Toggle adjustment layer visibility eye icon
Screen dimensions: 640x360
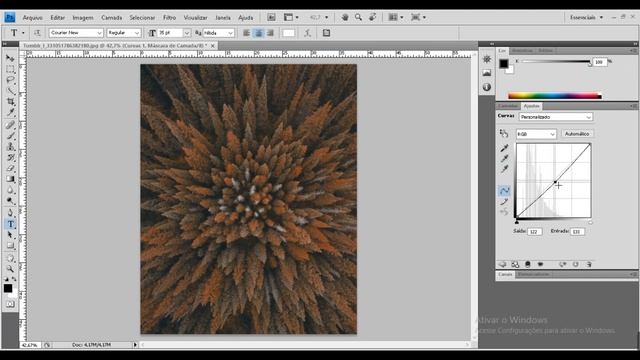click(x=540, y=264)
